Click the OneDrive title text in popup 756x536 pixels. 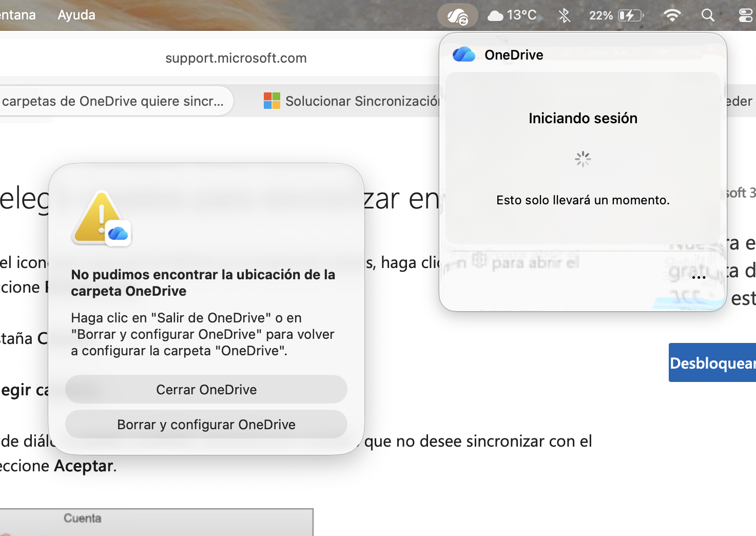[514, 55]
